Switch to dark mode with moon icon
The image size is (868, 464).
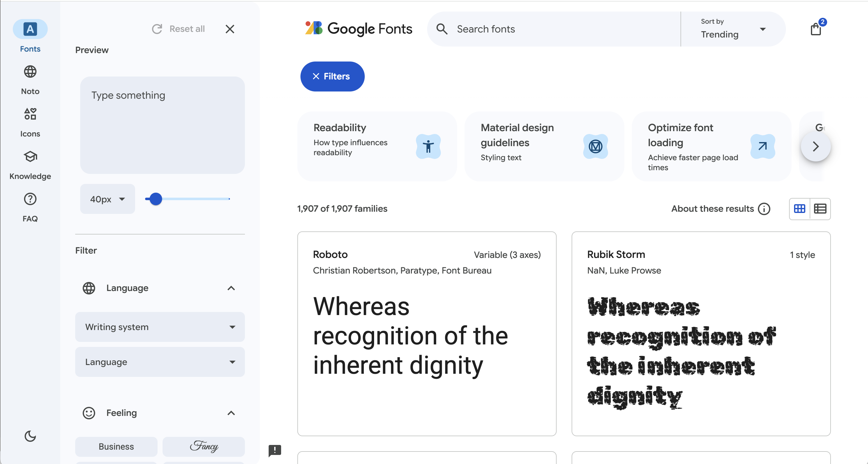(30, 436)
